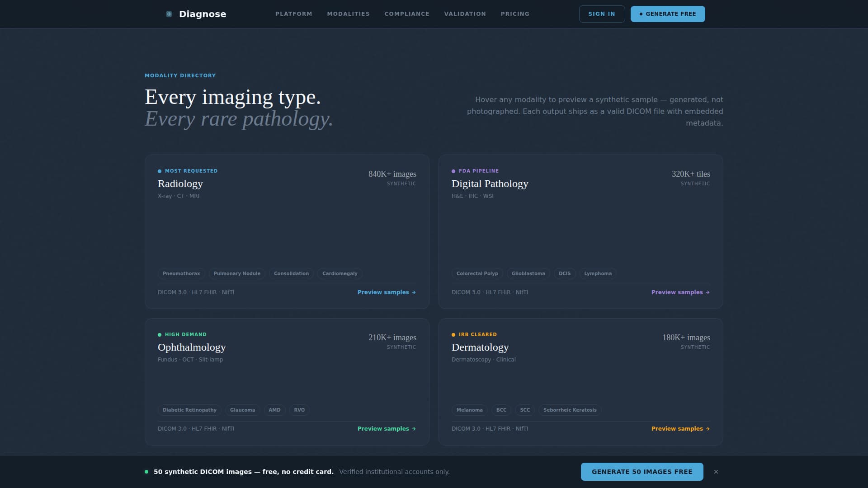Click the Ophthalmology card title
This screenshot has height=488, width=868.
pyautogui.click(x=192, y=347)
